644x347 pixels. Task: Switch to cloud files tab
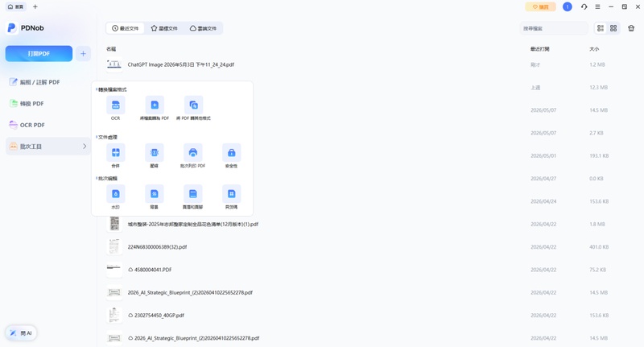(203, 28)
